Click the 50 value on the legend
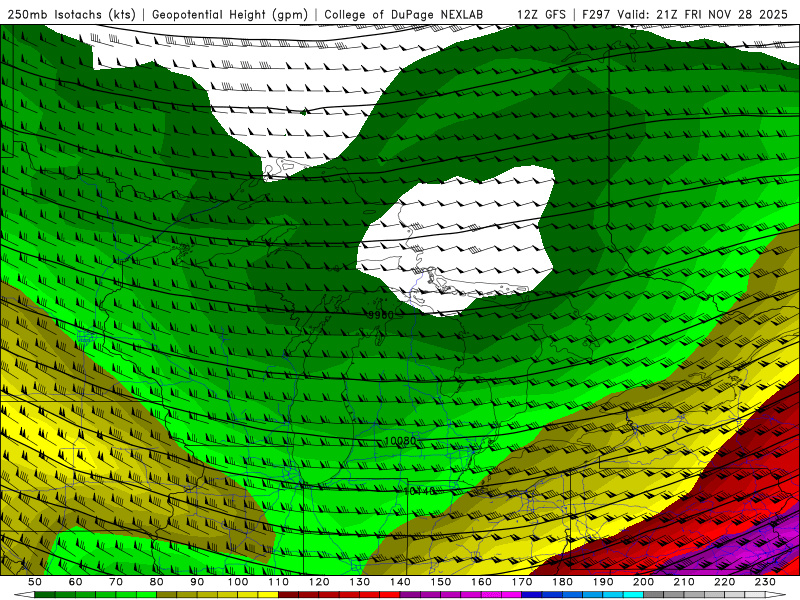 coord(35,582)
